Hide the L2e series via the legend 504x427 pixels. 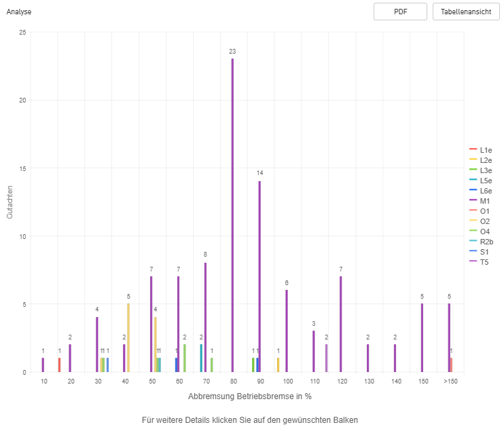[x=486, y=160]
